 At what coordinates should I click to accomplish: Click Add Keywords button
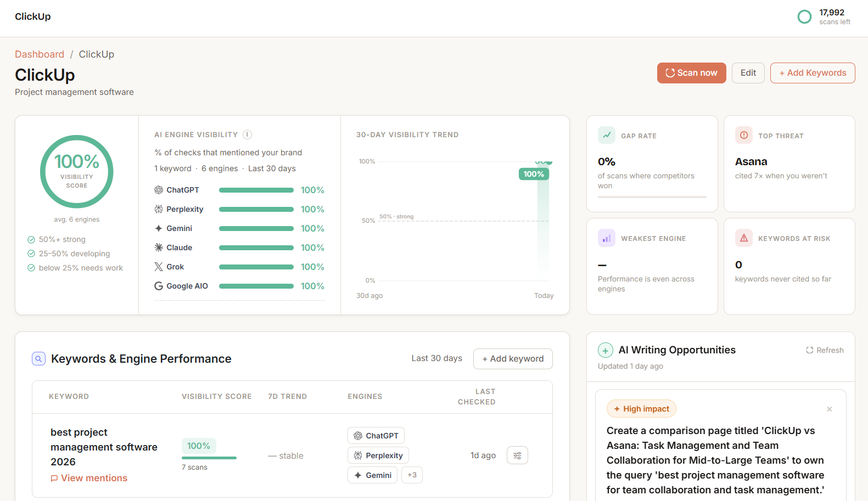pos(813,73)
